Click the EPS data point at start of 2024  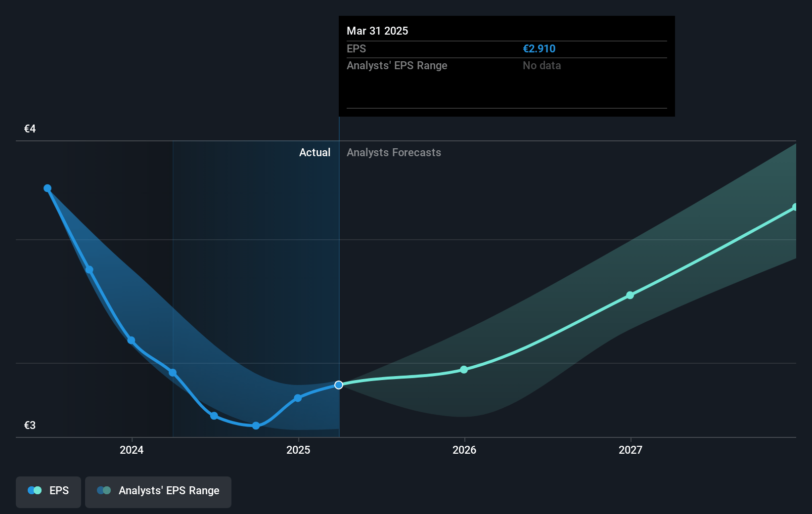[x=131, y=341]
